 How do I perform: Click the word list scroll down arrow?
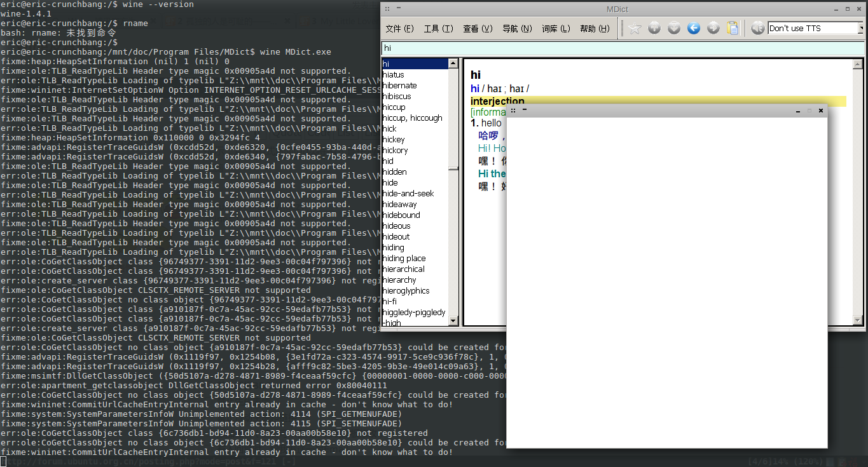[x=453, y=321]
